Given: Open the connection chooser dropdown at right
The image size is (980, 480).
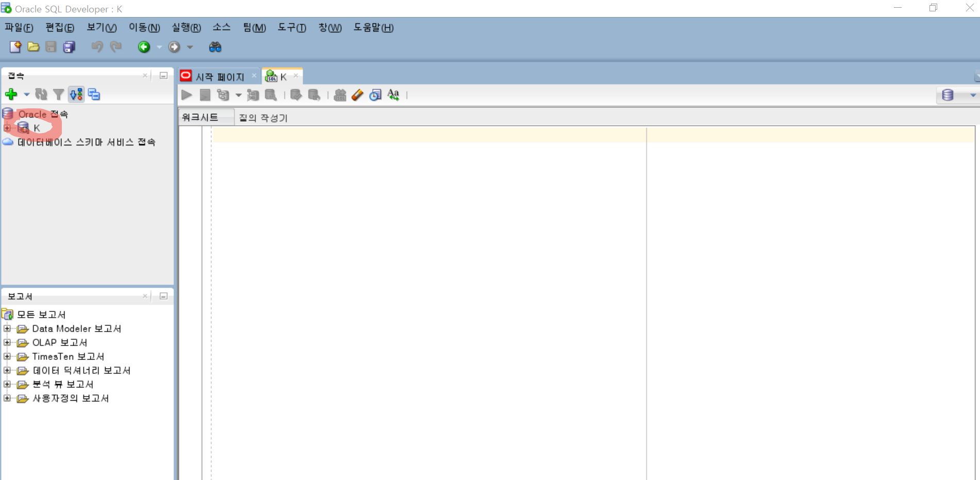Looking at the screenshot, I should point(973,95).
